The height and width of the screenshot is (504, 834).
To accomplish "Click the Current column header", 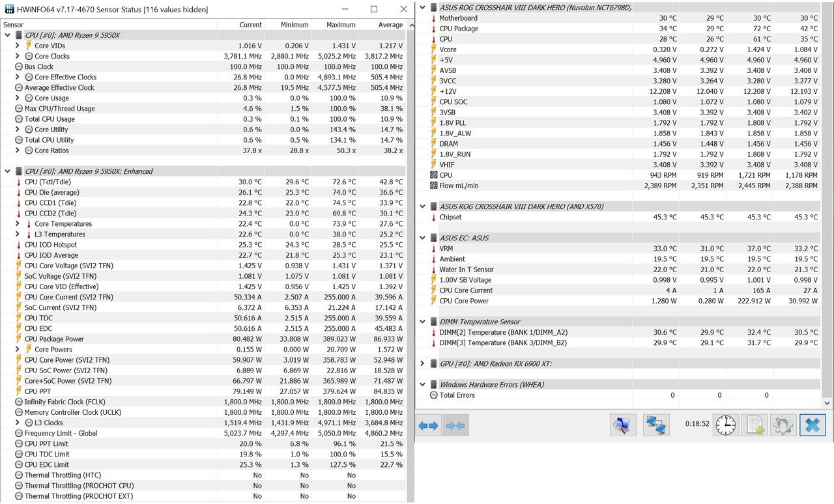I will pyautogui.click(x=250, y=25).
